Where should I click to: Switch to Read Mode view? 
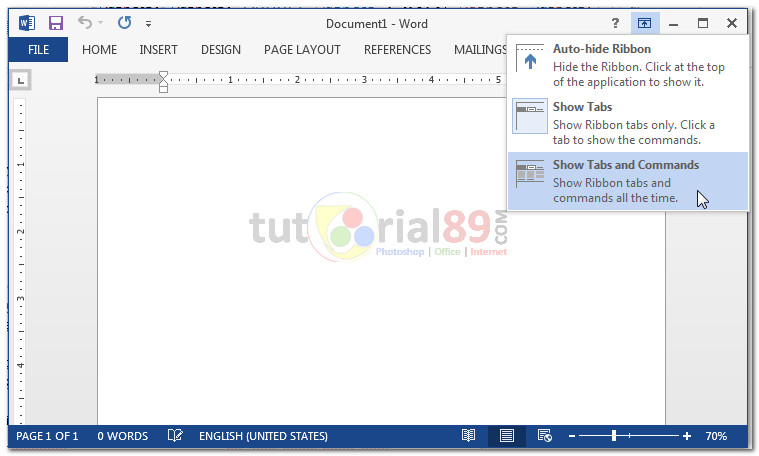tap(468, 436)
